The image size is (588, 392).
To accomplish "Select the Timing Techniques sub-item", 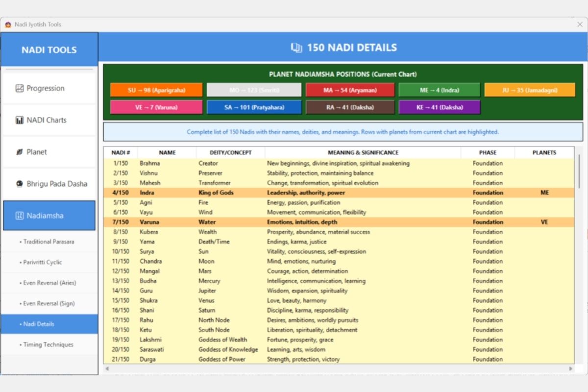I will (x=49, y=344).
